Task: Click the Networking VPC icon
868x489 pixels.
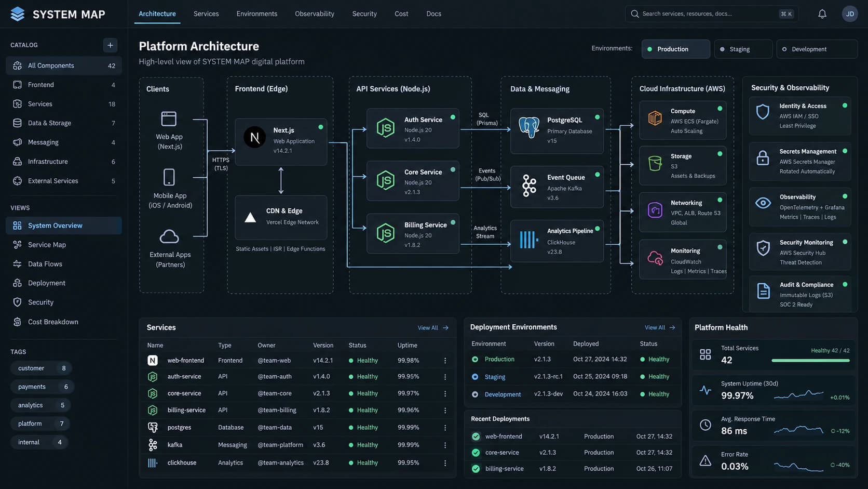Action: pyautogui.click(x=655, y=210)
